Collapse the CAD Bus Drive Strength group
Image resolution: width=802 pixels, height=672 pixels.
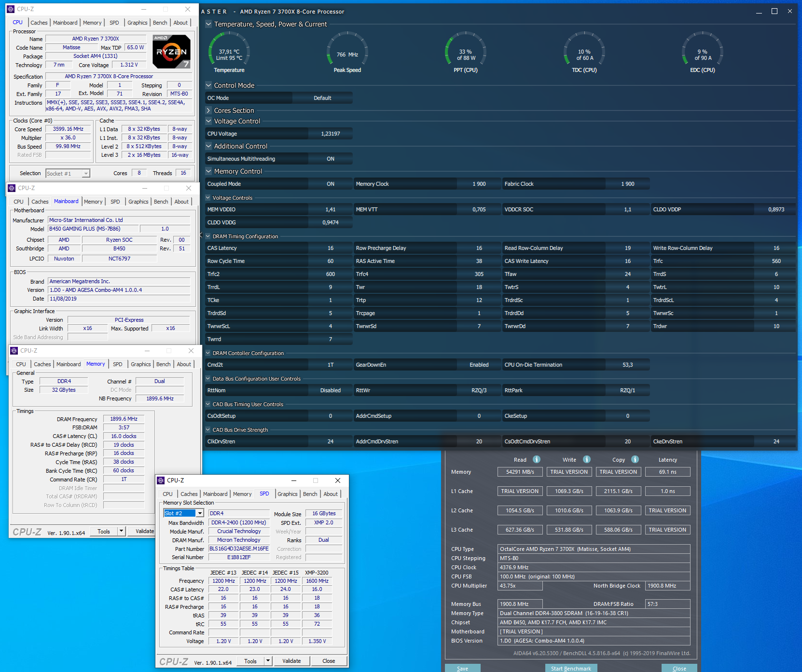coord(208,430)
